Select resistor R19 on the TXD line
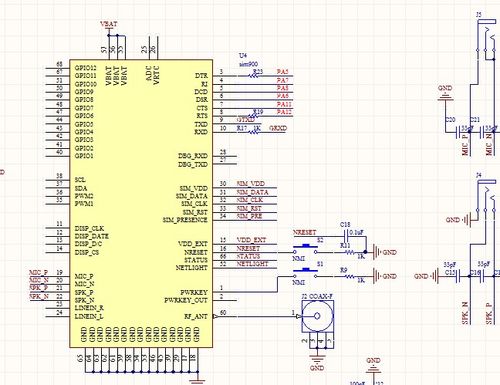 [253, 116]
